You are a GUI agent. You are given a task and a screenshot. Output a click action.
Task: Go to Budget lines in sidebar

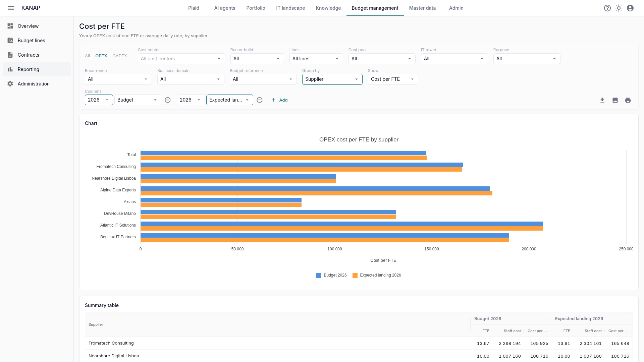pyautogui.click(x=37, y=41)
